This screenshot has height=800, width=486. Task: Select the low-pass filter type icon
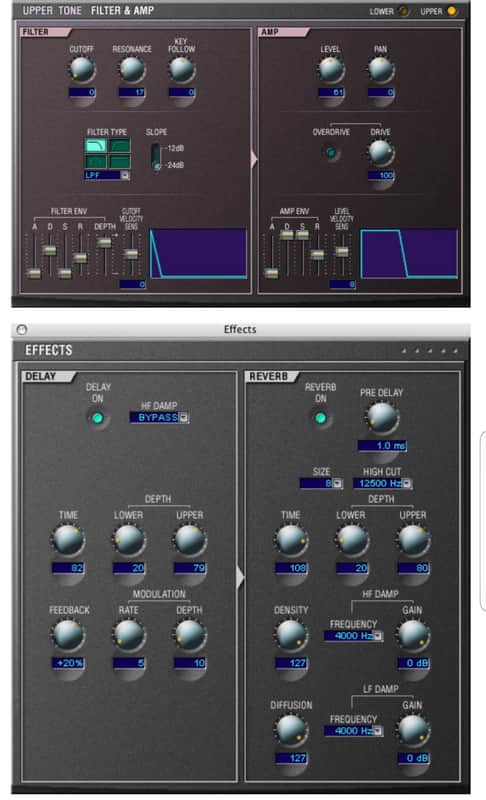pyautogui.click(x=96, y=146)
